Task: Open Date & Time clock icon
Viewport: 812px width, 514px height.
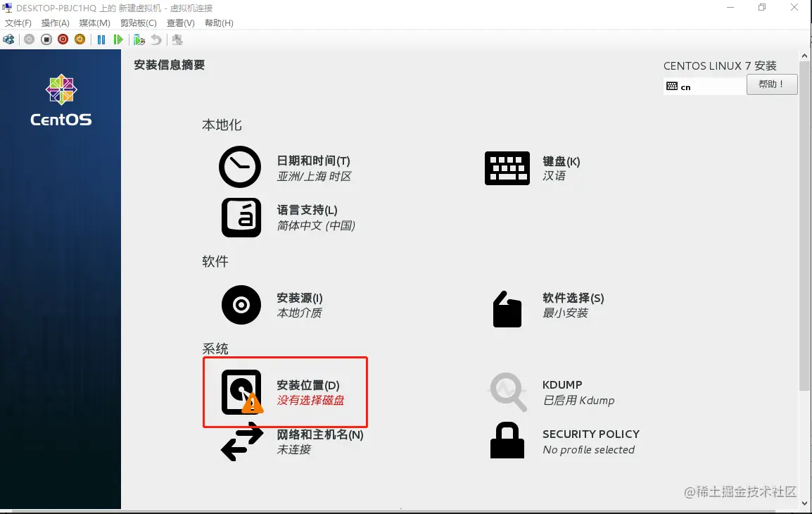Action: pos(240,167)
